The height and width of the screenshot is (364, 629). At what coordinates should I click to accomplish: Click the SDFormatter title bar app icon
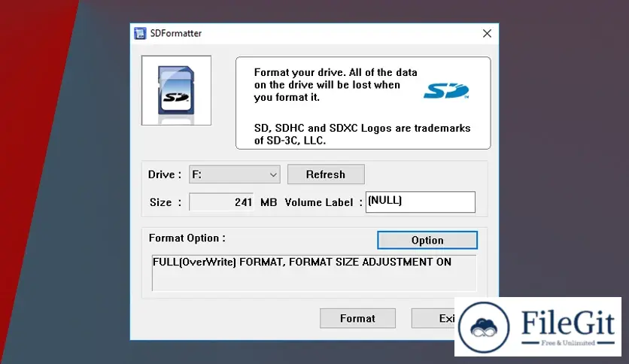[140, 33]
